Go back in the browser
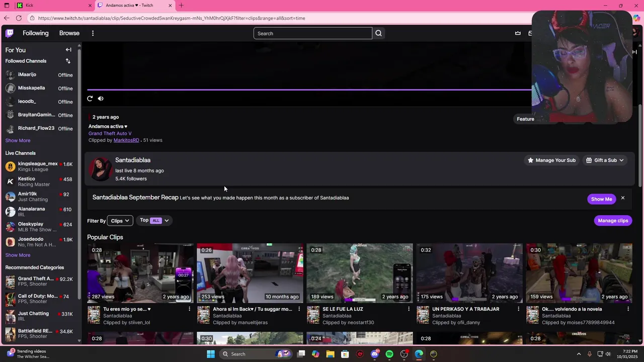Screen dimensions: 644x362 click(7, 18)
